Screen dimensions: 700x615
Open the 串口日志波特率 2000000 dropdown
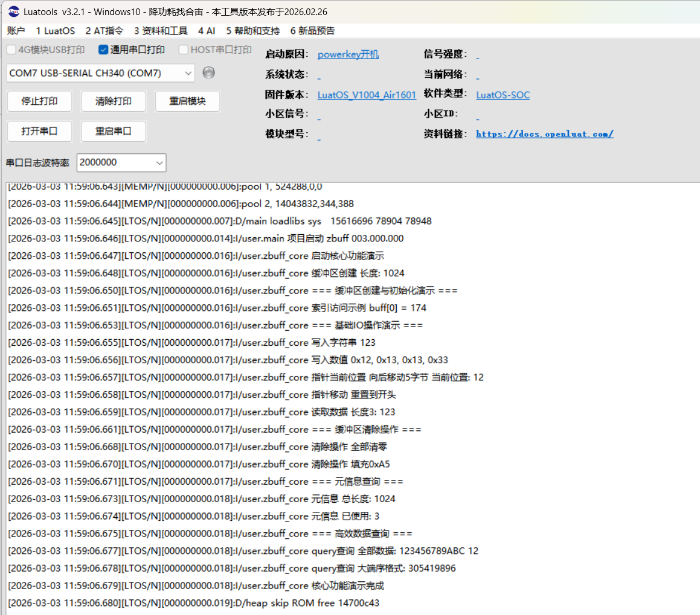pyautogui.click(x=121, y=162)
